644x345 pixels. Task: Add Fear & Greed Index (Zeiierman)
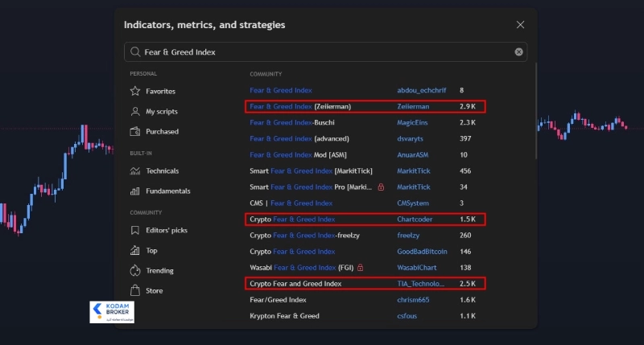pyautogui.click(x=300, y=106)
